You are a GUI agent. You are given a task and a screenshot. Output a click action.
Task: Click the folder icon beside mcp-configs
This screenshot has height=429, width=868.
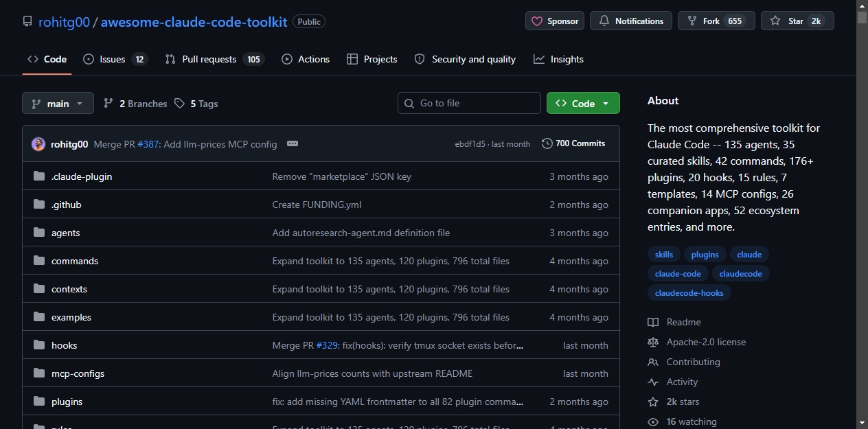click(x=39, y=373)
